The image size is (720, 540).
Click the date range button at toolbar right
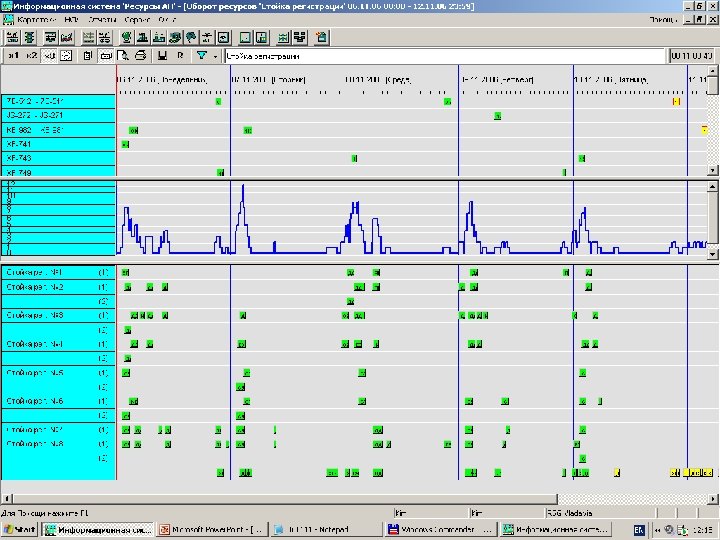tap(692, 56)
